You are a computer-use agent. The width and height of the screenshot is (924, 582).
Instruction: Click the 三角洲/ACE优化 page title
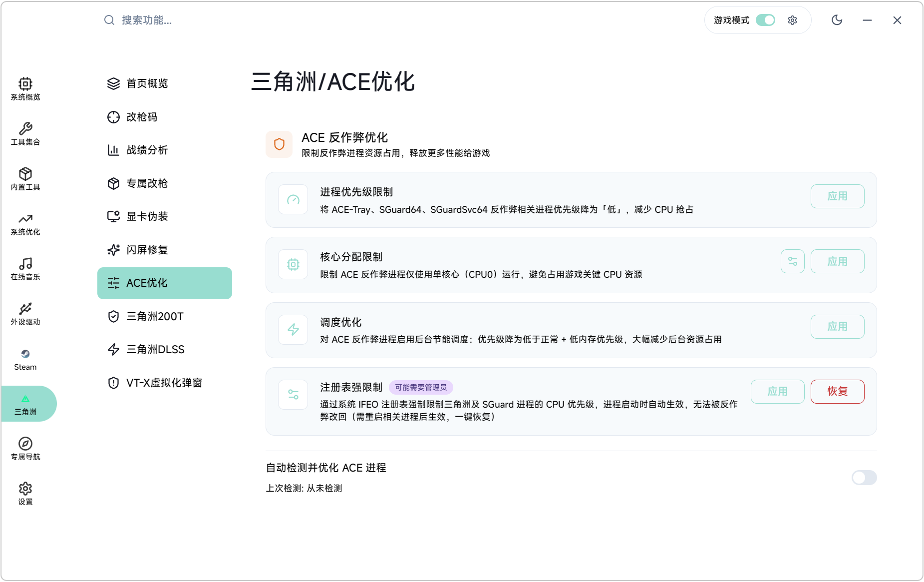tap(333, 81)
